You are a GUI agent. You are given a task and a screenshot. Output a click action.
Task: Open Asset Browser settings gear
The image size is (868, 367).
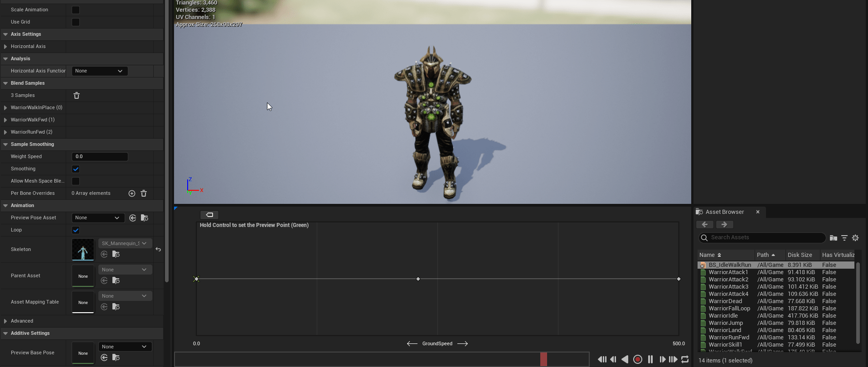point(855,238)
